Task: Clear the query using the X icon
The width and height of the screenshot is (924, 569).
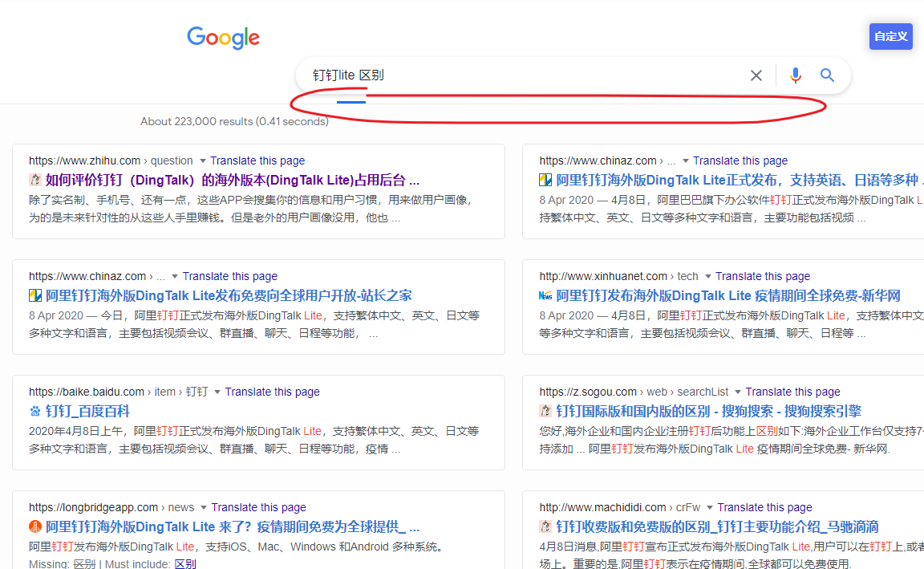Action: (x=756, y=75)
